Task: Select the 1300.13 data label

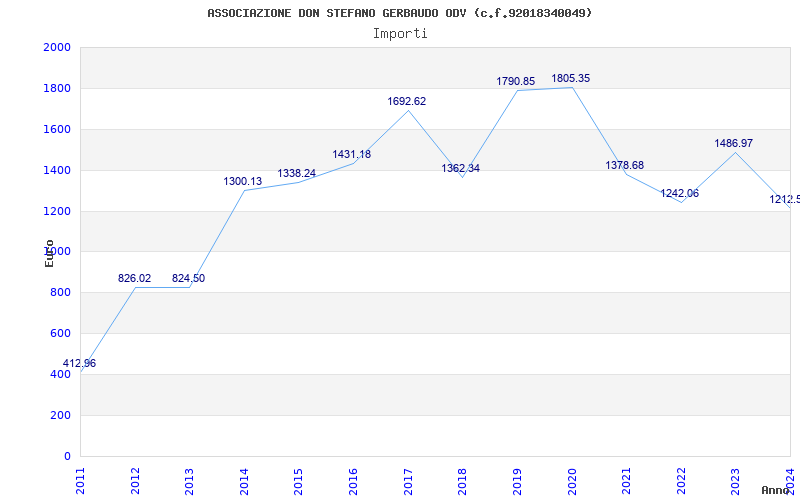Action: point(242,181)
